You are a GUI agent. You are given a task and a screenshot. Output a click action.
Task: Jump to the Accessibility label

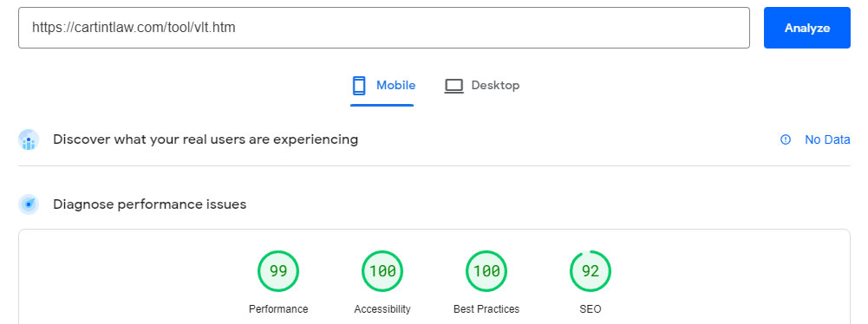pos(382,309)
